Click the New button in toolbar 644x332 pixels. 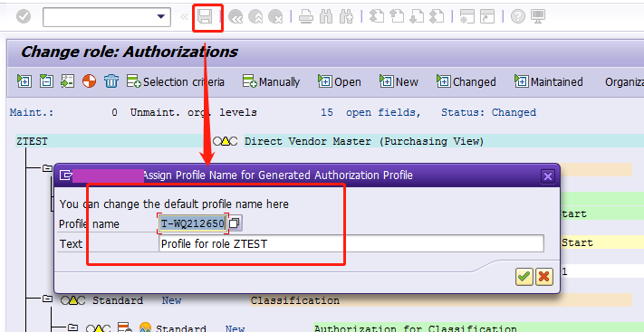click(399, 81)
